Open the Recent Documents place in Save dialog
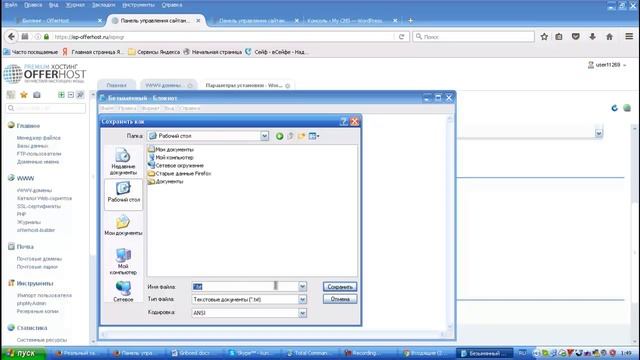Viewport: 640px width, 360px height. click(x=123, y=162)
